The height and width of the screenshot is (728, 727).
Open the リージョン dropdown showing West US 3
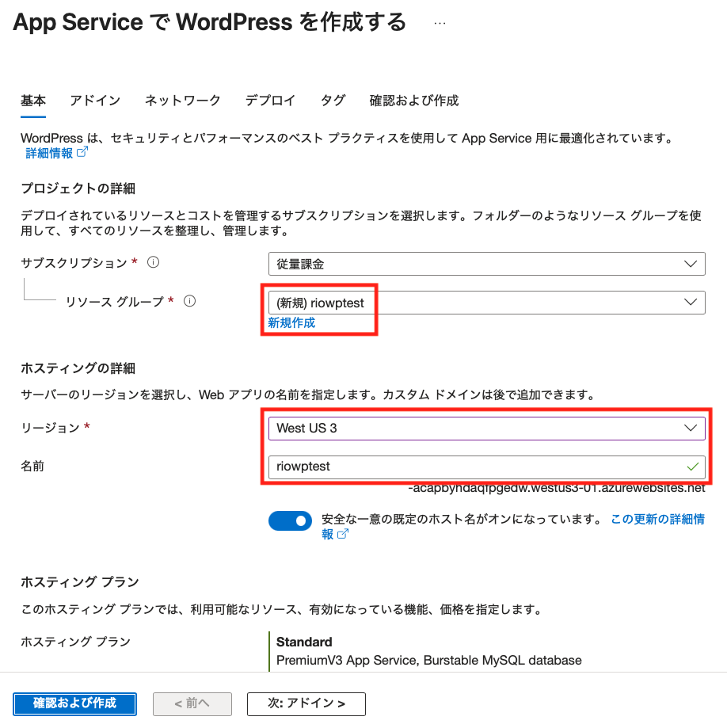coord(486,428)
